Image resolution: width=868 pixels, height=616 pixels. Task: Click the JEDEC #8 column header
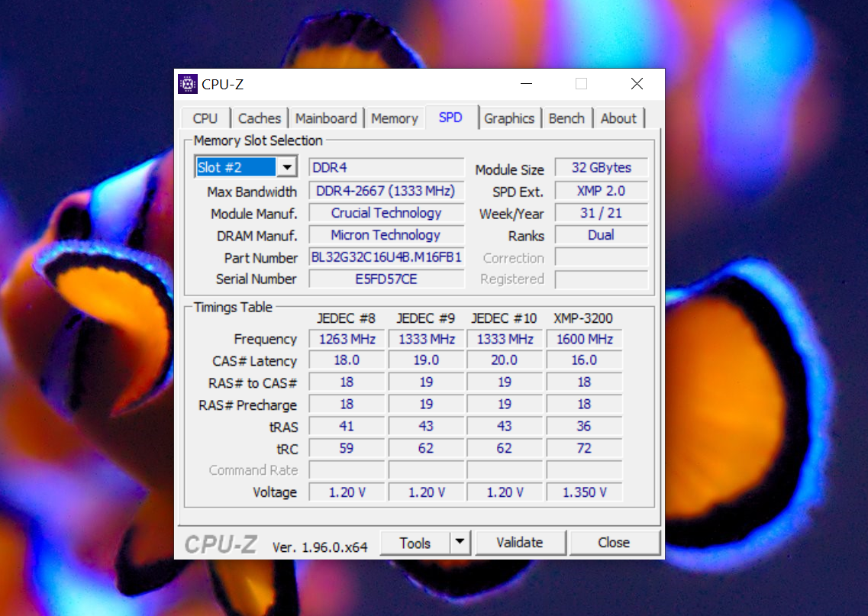346,318
